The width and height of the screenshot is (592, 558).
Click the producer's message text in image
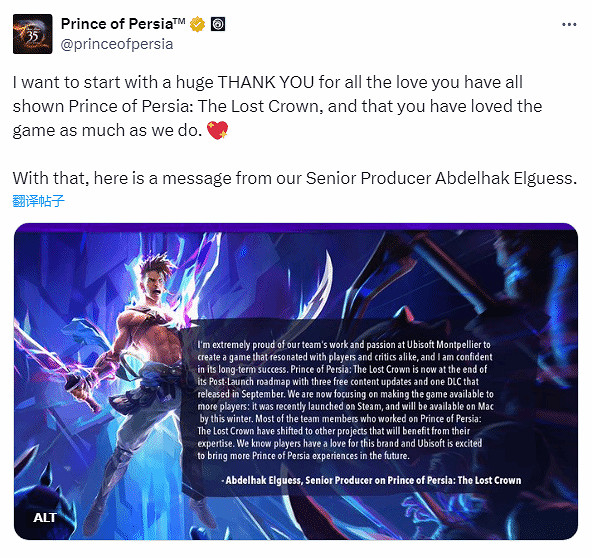coord(345,400)
